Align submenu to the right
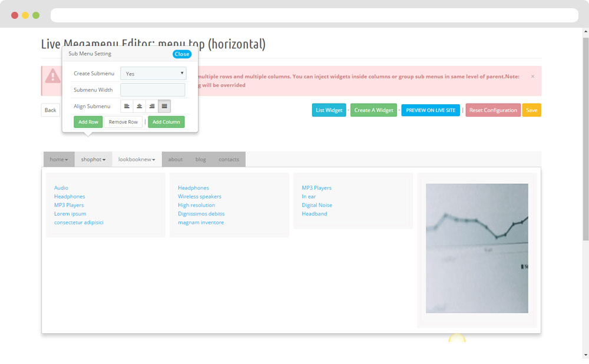This screenshot has height=364, width=589. (x=152, y=106)
